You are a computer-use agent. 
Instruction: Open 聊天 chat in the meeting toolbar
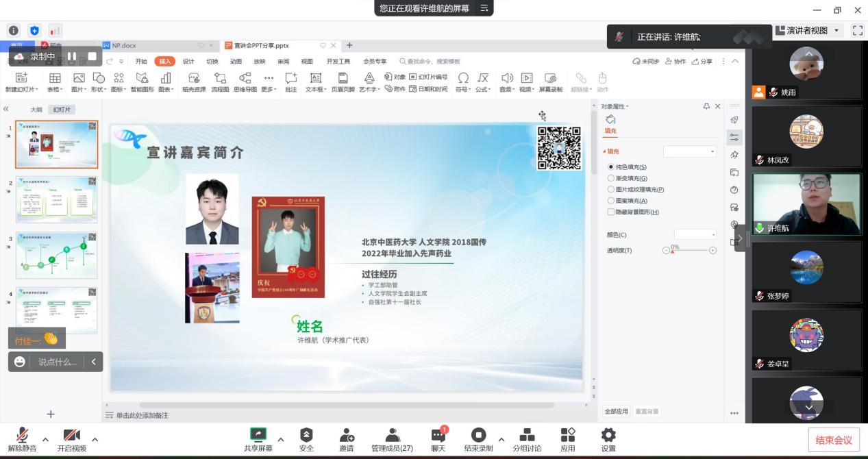[438, 439]
